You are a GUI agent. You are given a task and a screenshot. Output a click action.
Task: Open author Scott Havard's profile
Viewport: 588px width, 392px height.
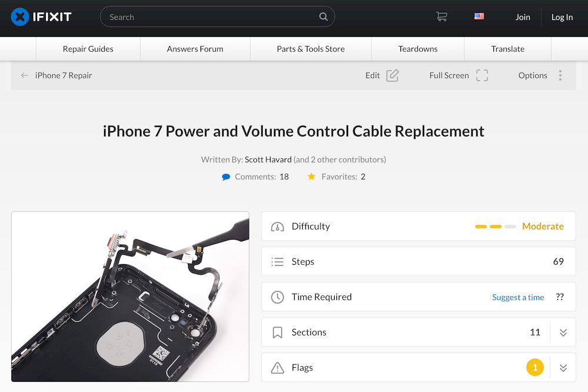(x=268, y=160)
